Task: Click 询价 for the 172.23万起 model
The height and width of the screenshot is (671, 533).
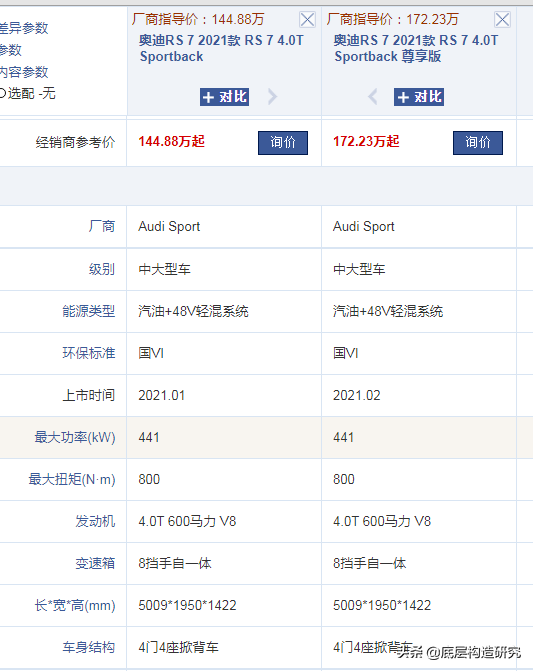Action: point(478,143)
